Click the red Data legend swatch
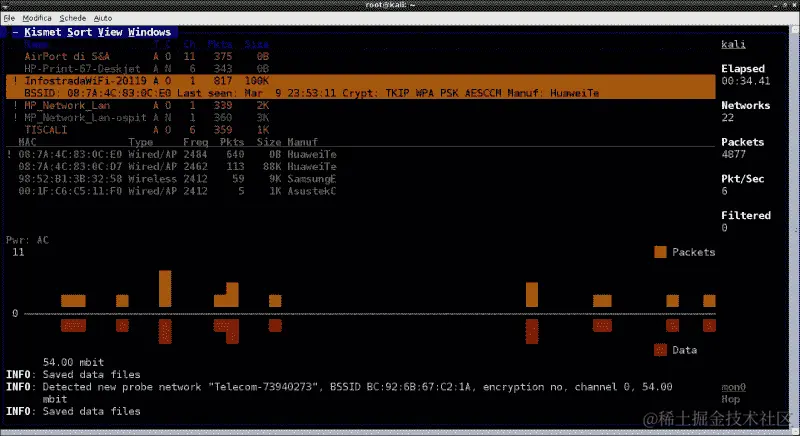 point(660,350)
